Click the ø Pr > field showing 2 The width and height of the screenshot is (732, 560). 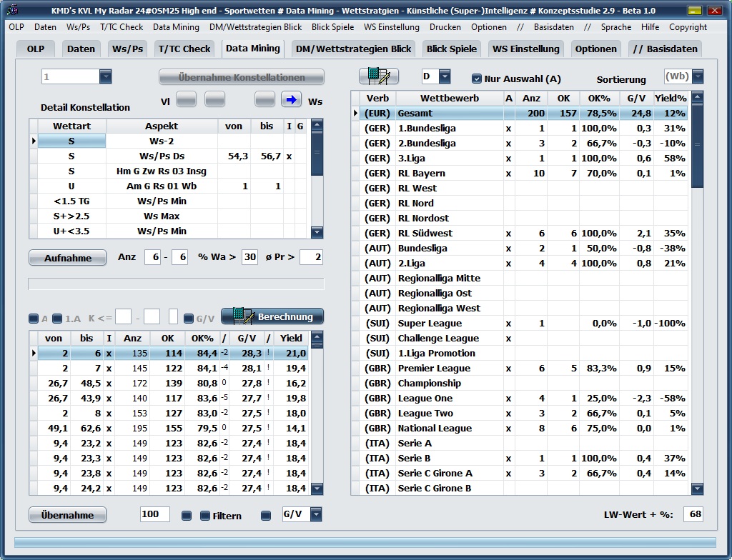[x=312, y=257]
